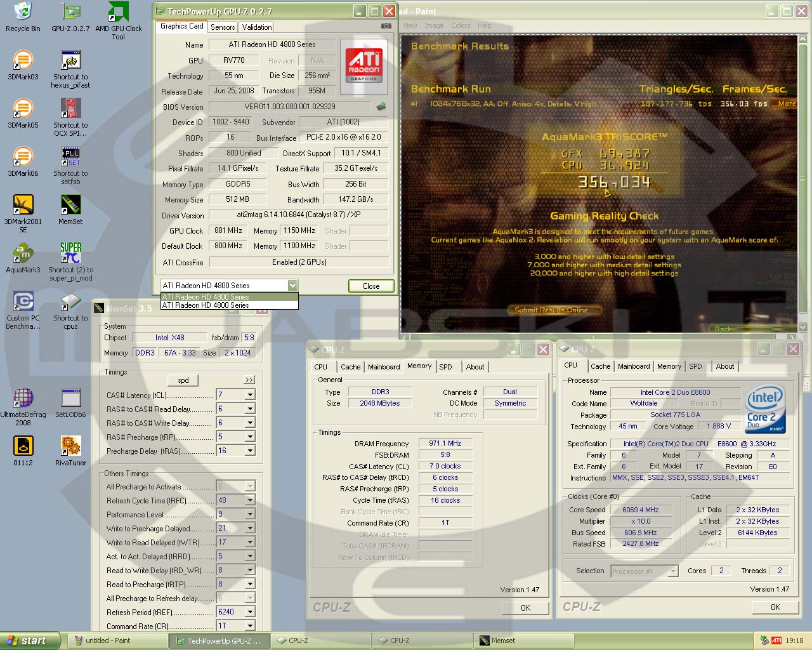Open Shortcut to setfsb icon
The image size is (812, 650).
pyautogui.click(x=70, y=166)
